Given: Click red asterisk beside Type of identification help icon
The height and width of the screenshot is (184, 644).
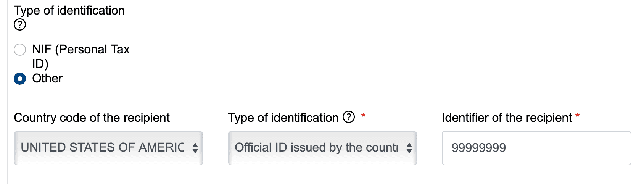Looking at the screenshot, I should click(363, 115).
